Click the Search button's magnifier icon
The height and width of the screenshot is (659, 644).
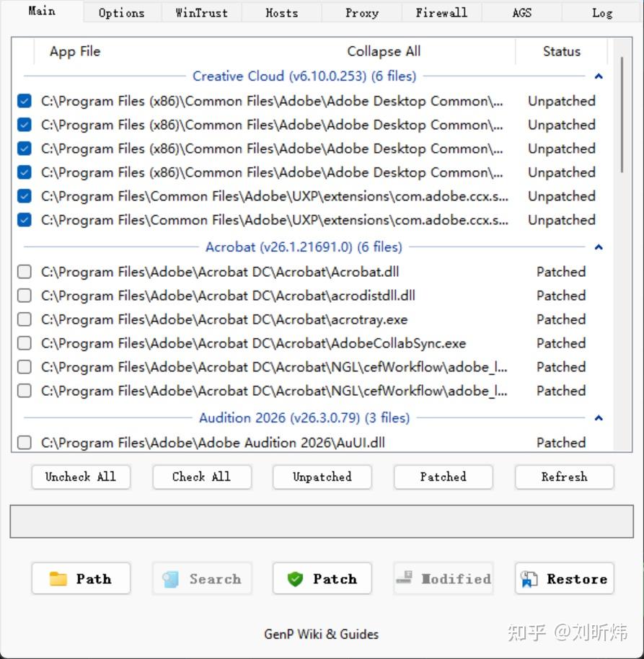point(171,579)
